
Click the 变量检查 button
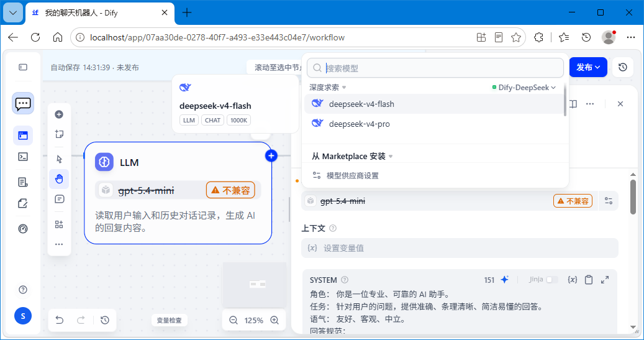click(x=169, y=320)
